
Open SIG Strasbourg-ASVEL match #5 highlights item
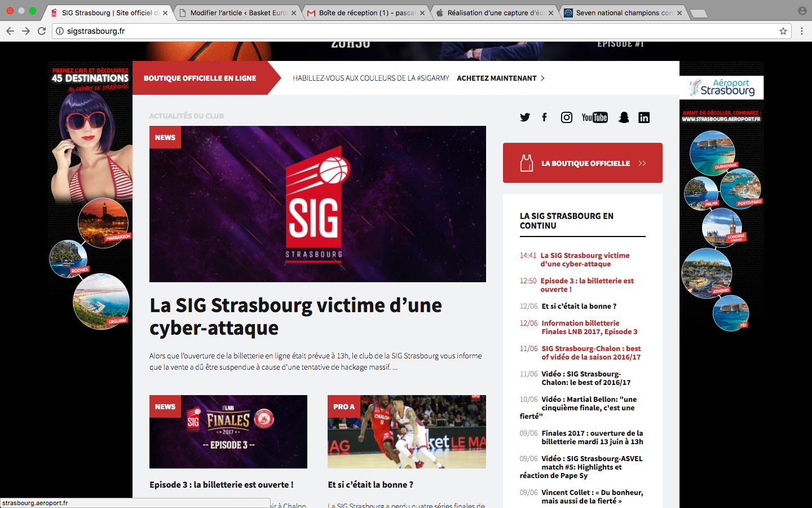click(581, 467)
